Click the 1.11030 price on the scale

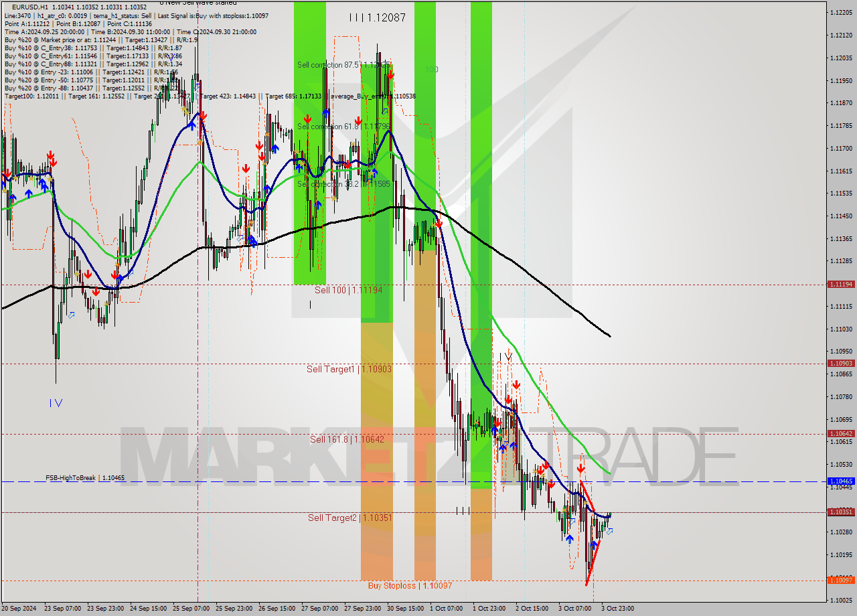point(841,329)
